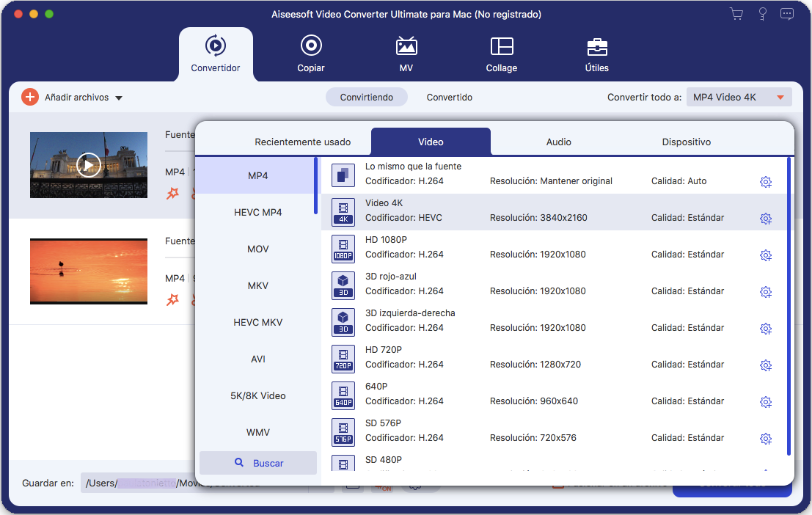Click the enhance star icon on second video
The width and height of the screenshot is (812, 515).
(172, 299)
